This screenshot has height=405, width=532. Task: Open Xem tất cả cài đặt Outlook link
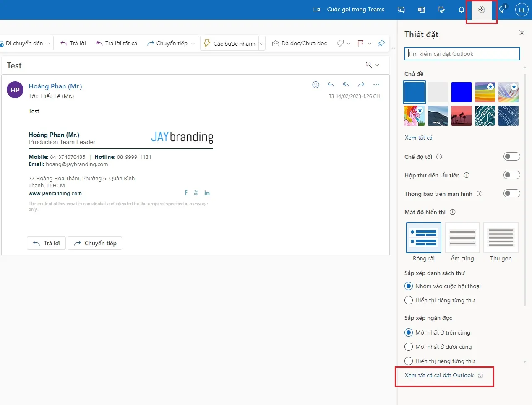pos(439,375)
